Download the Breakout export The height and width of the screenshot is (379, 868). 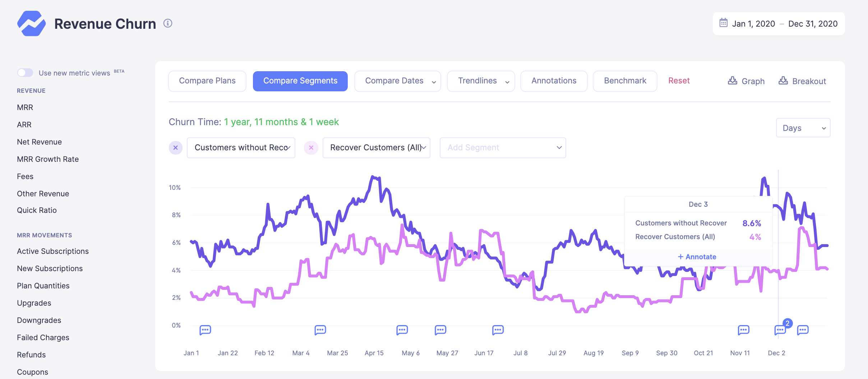click(802, 81)
